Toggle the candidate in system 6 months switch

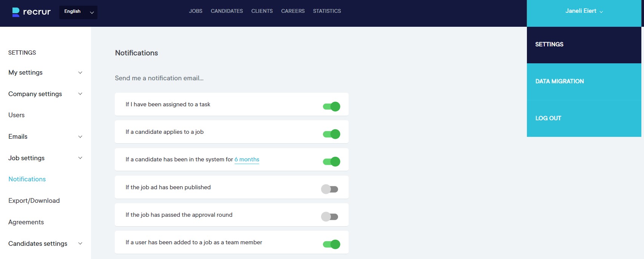coord(331,162)
